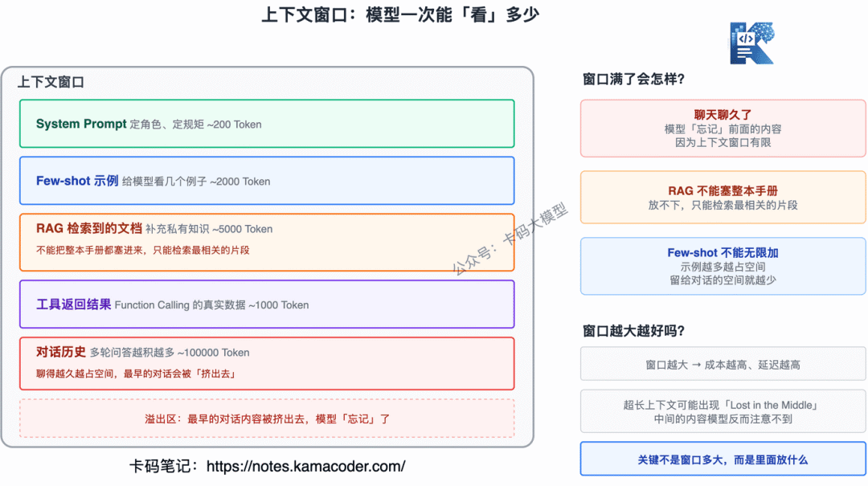The width and height of the screenshot is (868, 486).
Task: Click the dashed 溢出区 overflow box
Action: click(267, 419)
